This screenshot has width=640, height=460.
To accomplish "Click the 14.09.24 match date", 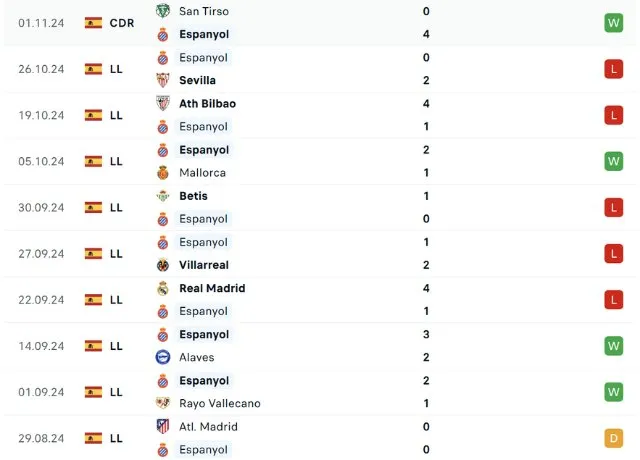I will 41,346.
